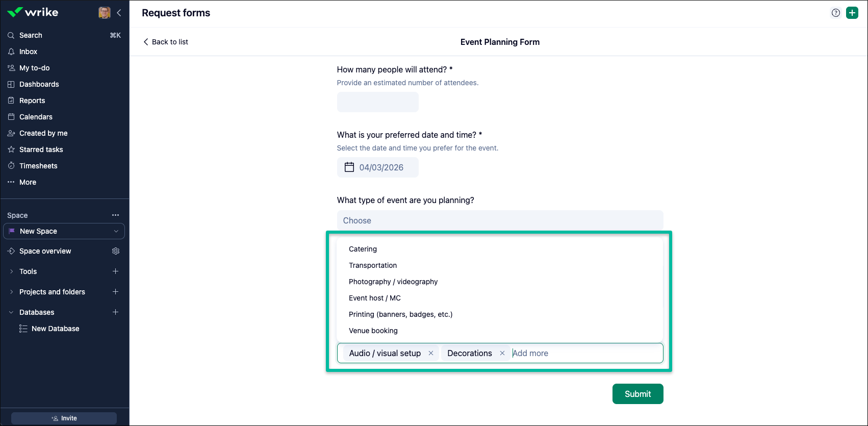
Task: Add a new item next to Tools
Action: pos(116,271)
